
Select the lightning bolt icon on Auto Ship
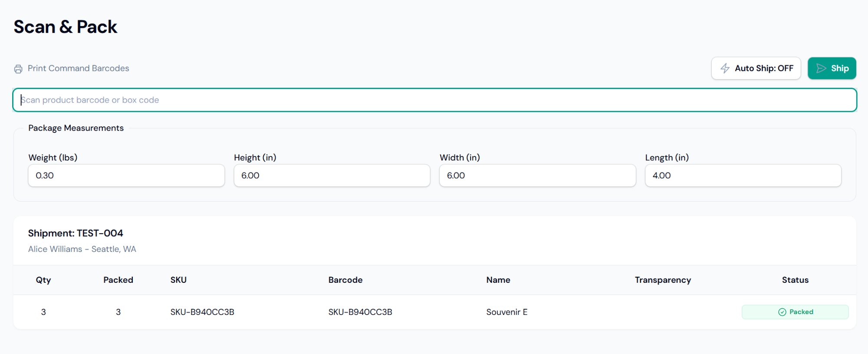[x=726, y=68]
